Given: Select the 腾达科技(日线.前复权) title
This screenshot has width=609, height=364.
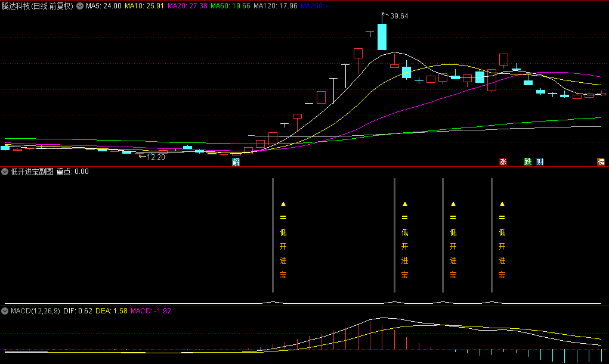Looking at the screenshot, I should click(38, 6).
